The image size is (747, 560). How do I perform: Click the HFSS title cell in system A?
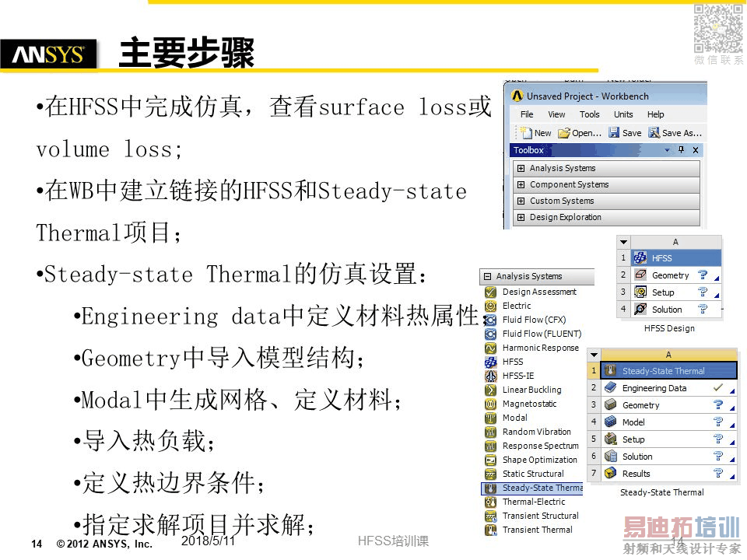tap(676, 258)
